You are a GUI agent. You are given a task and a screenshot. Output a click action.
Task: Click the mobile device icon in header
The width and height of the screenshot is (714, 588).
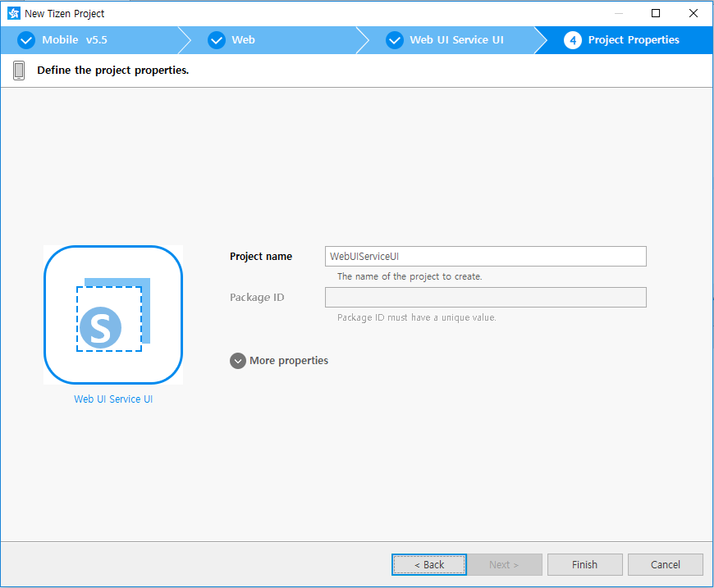(19, 71)
